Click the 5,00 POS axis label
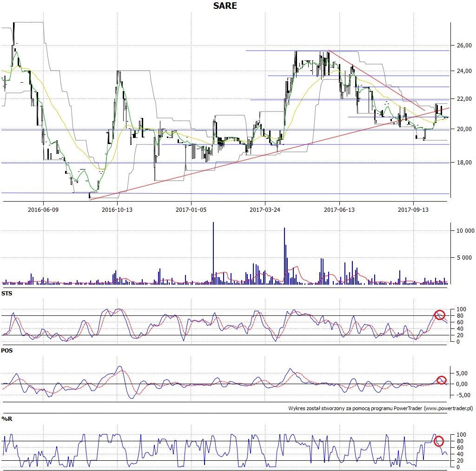The image size is (476, 471). click(462, 373)
